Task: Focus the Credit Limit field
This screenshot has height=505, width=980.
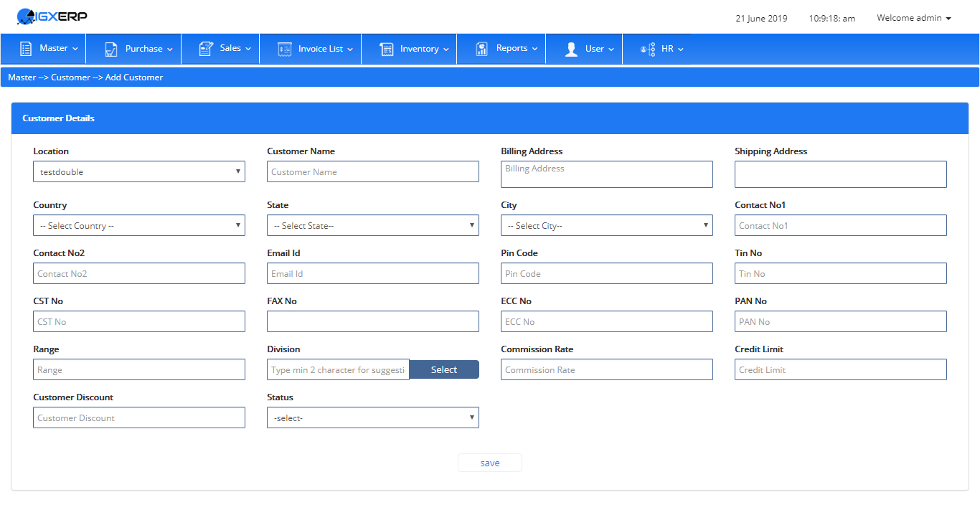Action: [x=841, y=369]
